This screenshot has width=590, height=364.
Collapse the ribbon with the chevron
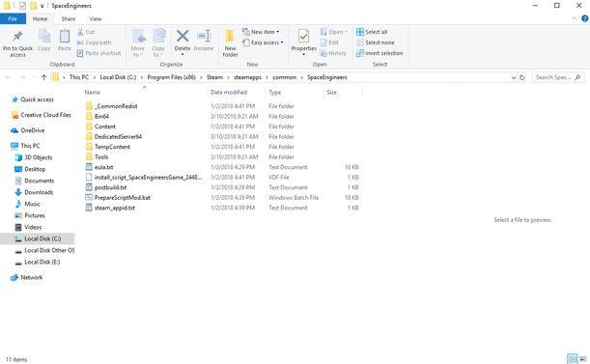[575, 18]
